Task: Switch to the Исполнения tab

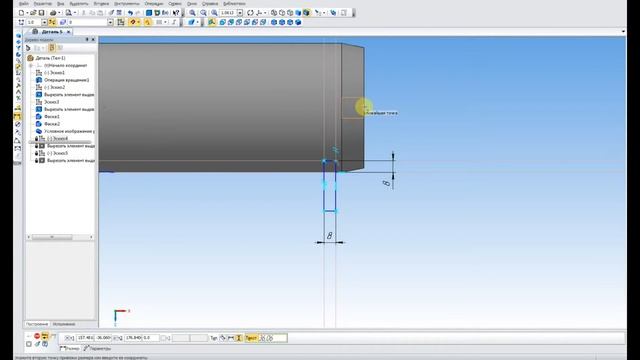Action: click(x=64, y=324)
